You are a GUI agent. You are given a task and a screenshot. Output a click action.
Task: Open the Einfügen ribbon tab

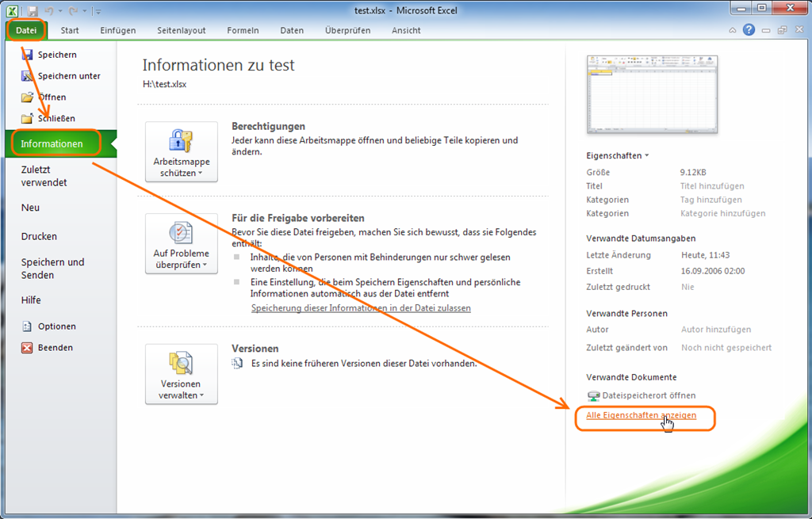[118, 30]
